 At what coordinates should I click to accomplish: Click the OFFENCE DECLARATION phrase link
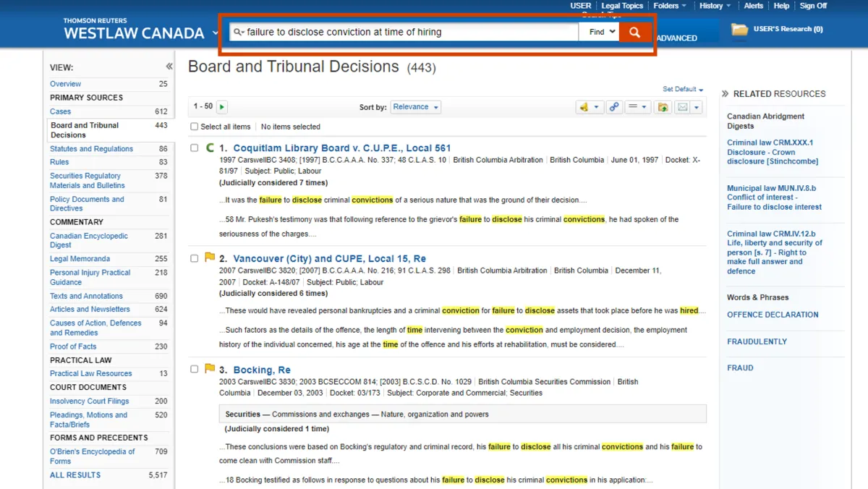tap(773, 315)
